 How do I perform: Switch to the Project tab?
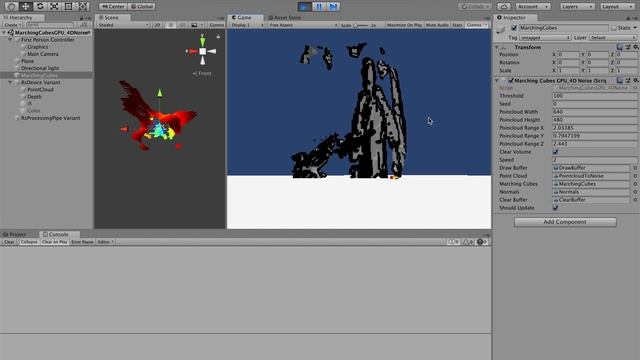pyautogui.click(x=15, y=234)
